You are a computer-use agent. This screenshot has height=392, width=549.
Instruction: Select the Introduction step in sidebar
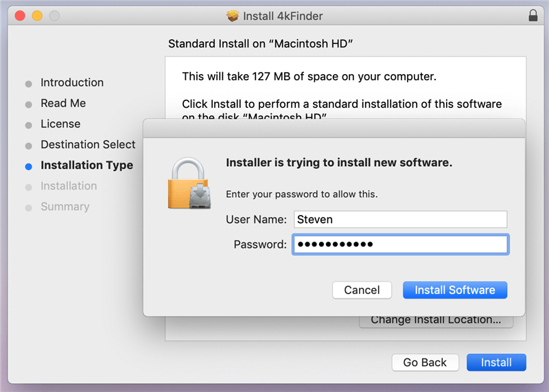point(72,82)
